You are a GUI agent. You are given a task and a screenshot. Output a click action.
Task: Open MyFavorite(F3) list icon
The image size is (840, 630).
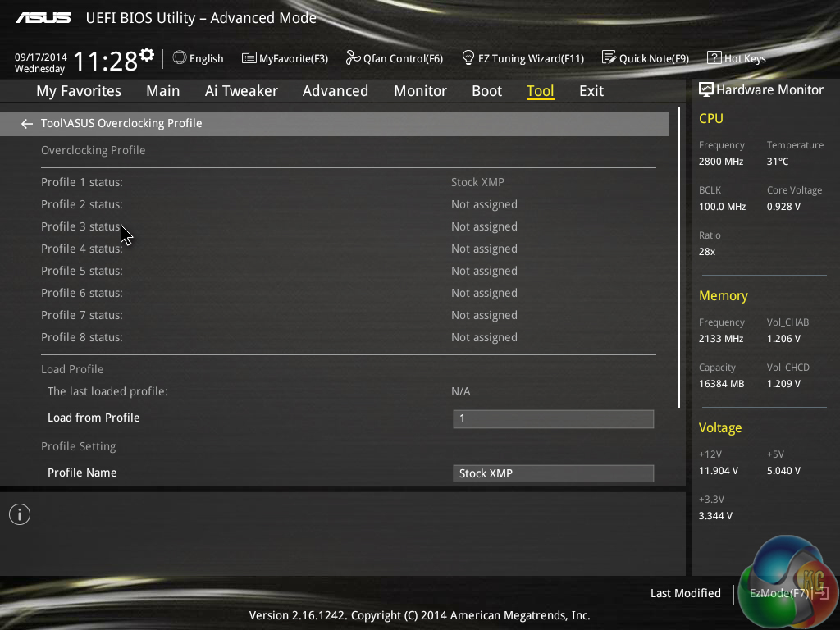pos(249,58)
